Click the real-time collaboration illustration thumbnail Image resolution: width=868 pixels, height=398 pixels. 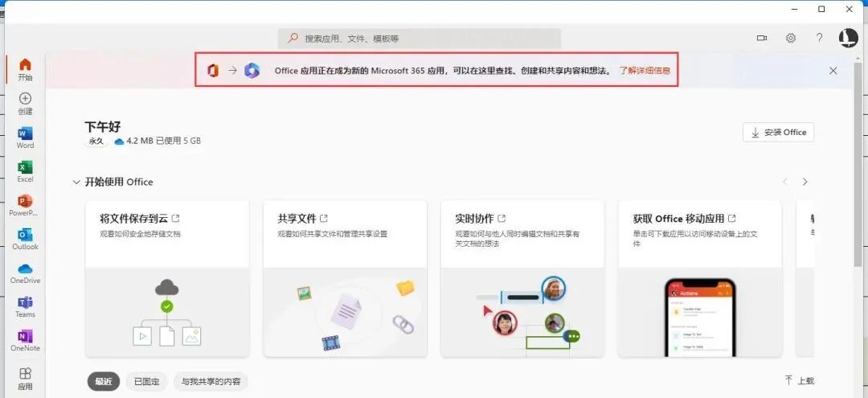coord(522,312)
